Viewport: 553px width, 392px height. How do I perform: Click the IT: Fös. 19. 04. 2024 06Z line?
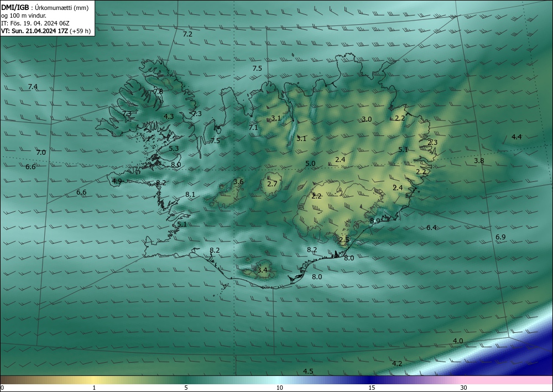click(x=35, y=23)
